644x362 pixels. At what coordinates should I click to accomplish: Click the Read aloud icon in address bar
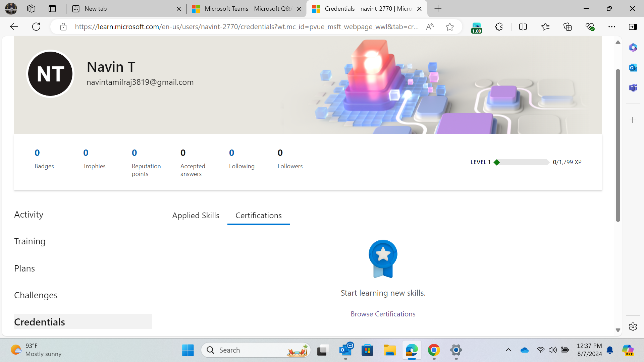[x=430, y=27]
